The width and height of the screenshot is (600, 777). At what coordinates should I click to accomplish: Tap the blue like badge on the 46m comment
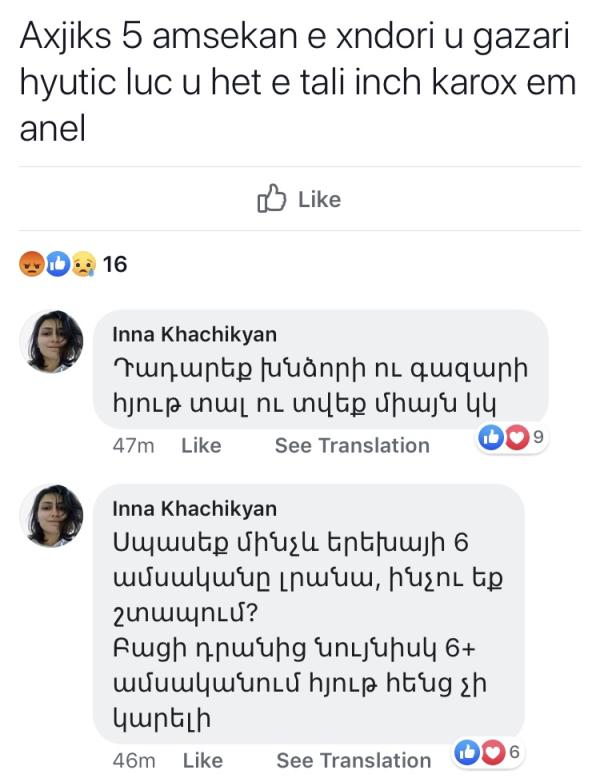tap(466, 751)
